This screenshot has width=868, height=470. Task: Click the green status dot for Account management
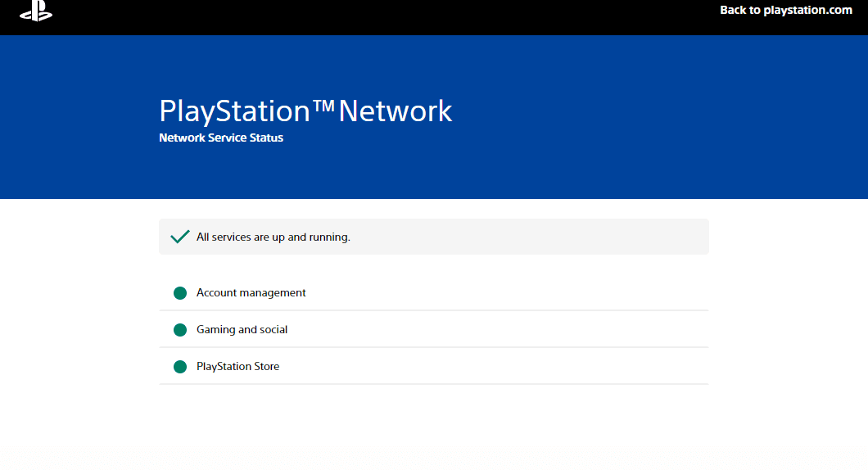(x=180, y=293)
